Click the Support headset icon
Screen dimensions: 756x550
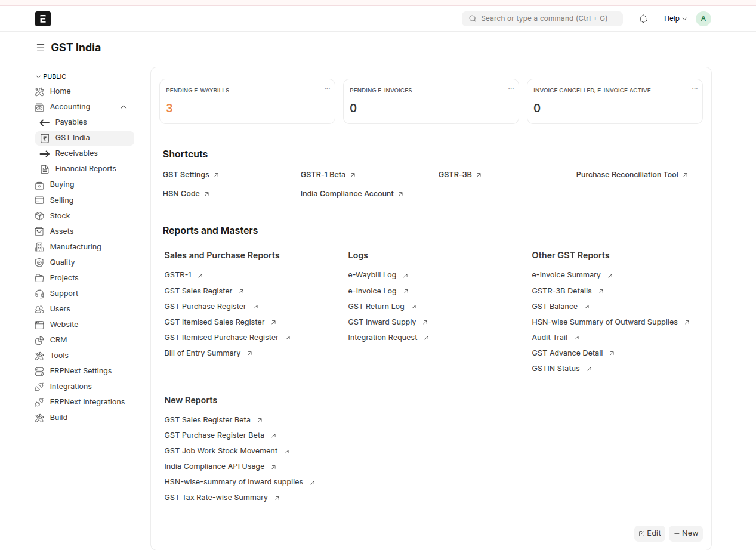point(39,293)
